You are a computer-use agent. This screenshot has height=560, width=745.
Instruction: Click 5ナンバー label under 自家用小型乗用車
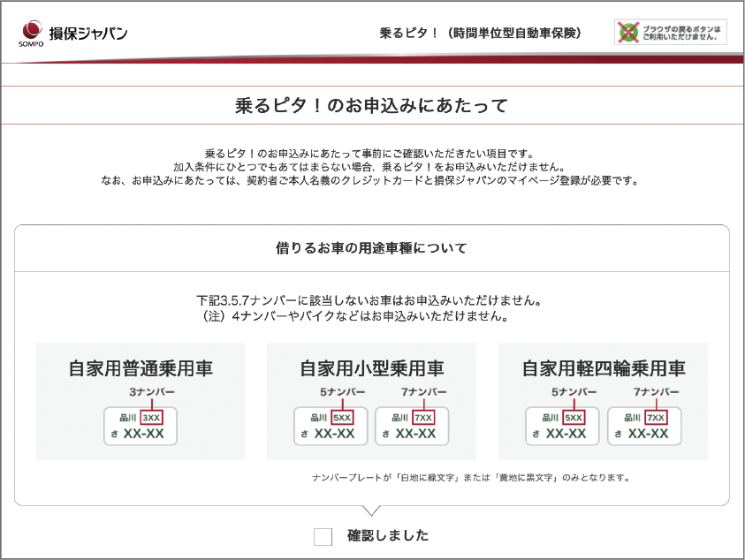pos(343,392)
